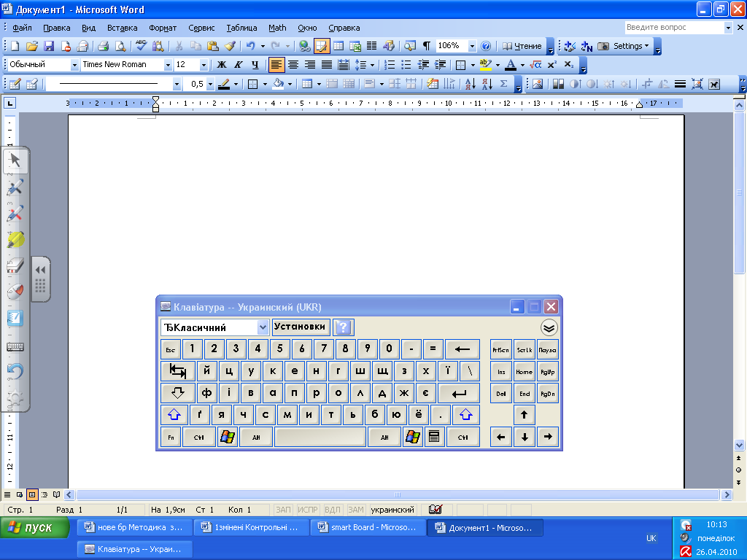Open the shading fill color bucket
Viewport: 747px width, 560px height.
click(278, 84)
